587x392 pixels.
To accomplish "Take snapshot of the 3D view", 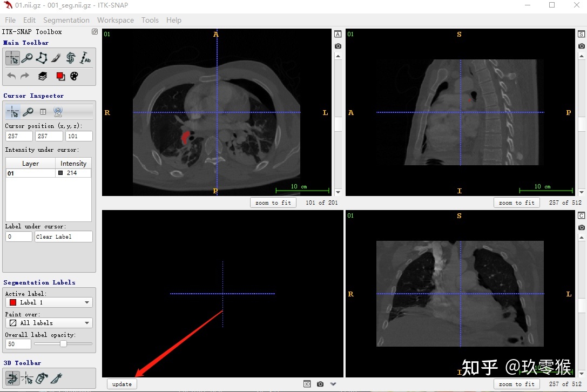I will tap(320, 384).
